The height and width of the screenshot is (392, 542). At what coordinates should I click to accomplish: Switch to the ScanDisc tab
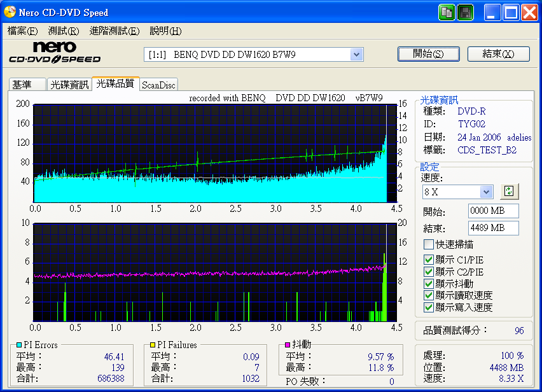tap(158, 85)
